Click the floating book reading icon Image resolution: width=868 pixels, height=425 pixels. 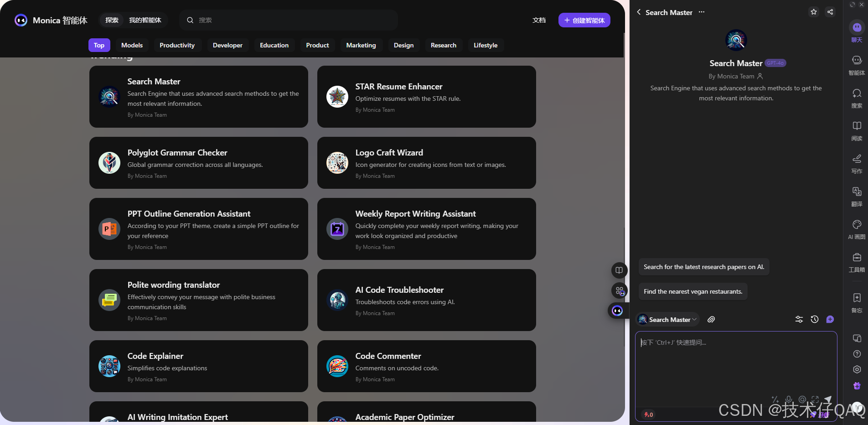point(619,270)
